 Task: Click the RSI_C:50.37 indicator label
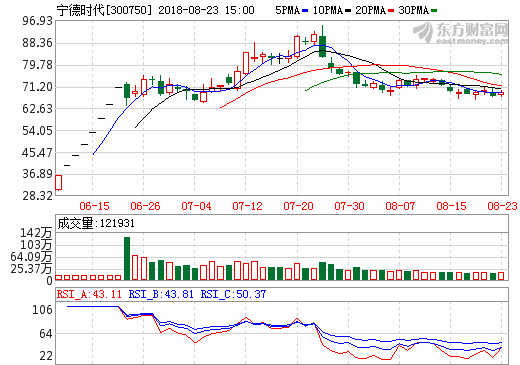[233, 294]
